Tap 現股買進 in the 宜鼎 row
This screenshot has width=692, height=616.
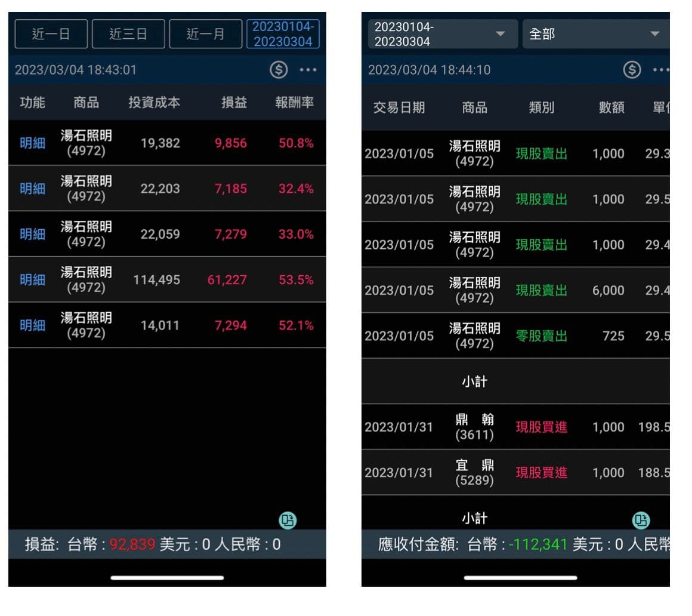click(x=542, y=473)
